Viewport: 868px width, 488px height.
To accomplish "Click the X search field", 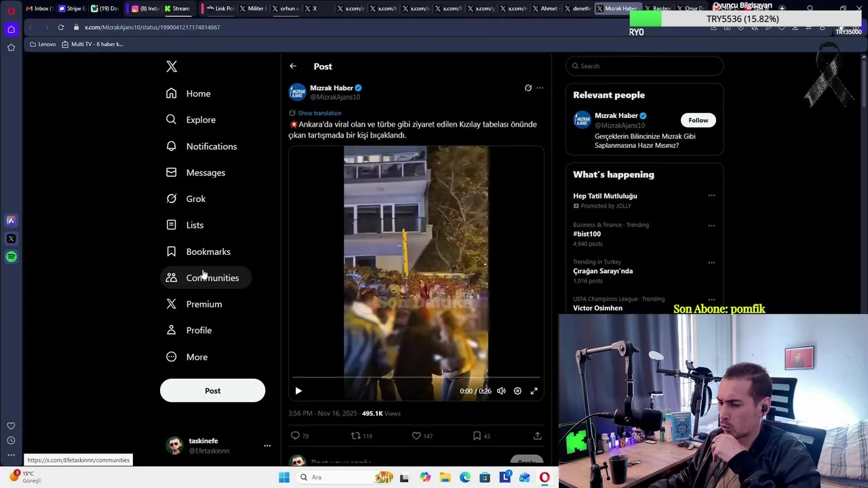I will [x=644, y=66].
